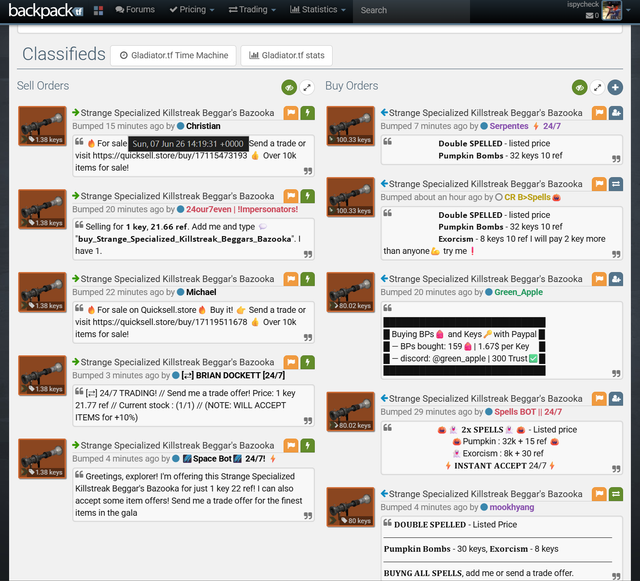The width and height of the screenshot is (640, 581).
Task: Add a new buy order with plus button
Action: (x=615, y=87)
